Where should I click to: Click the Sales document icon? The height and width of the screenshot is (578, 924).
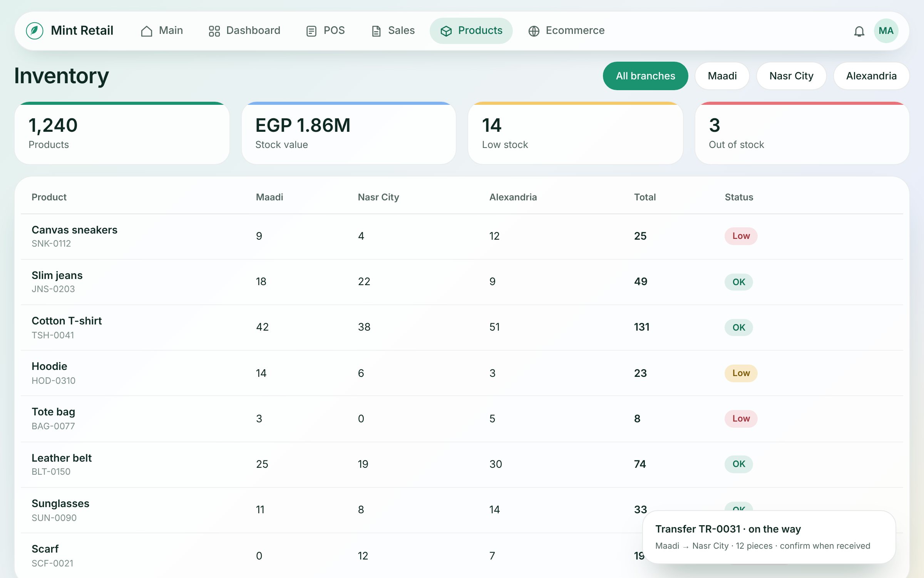point(376,31)
